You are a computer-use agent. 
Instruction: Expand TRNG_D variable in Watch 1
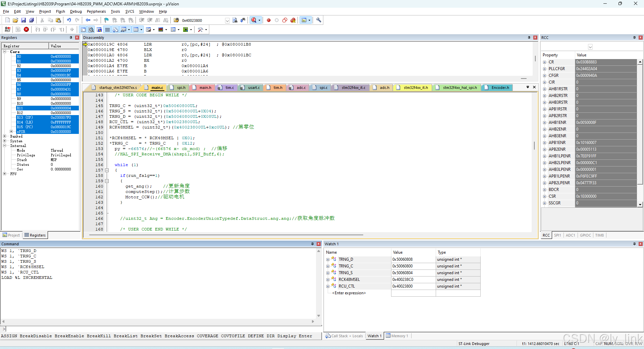(x=328, y=259)
